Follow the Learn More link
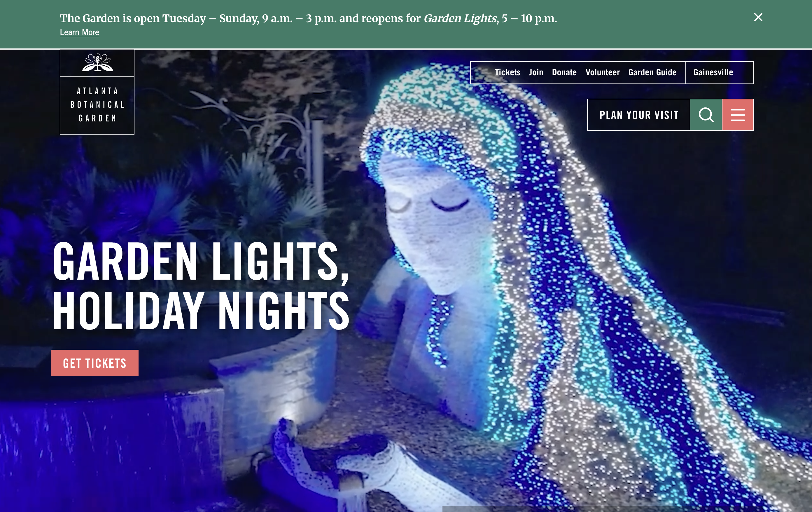The image size is (812, 512). coord(80,32)
